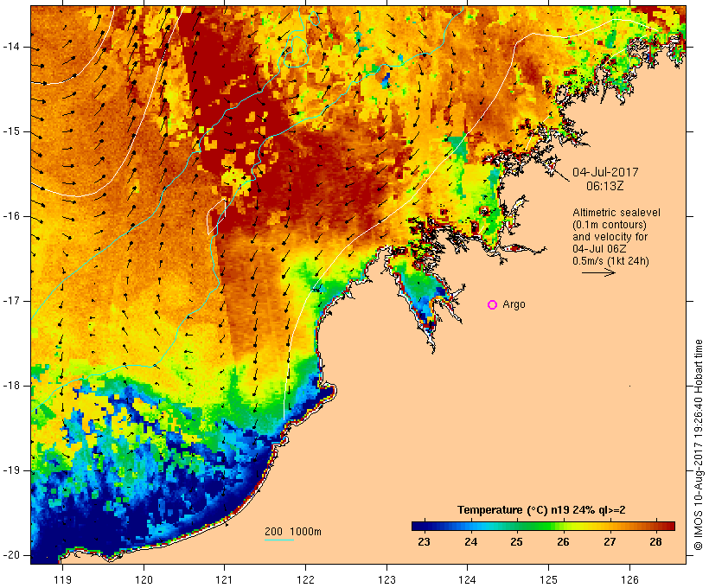The image size is (709, 588).
Task: Click longitude axis label 120
Action: tap(144, 579)
